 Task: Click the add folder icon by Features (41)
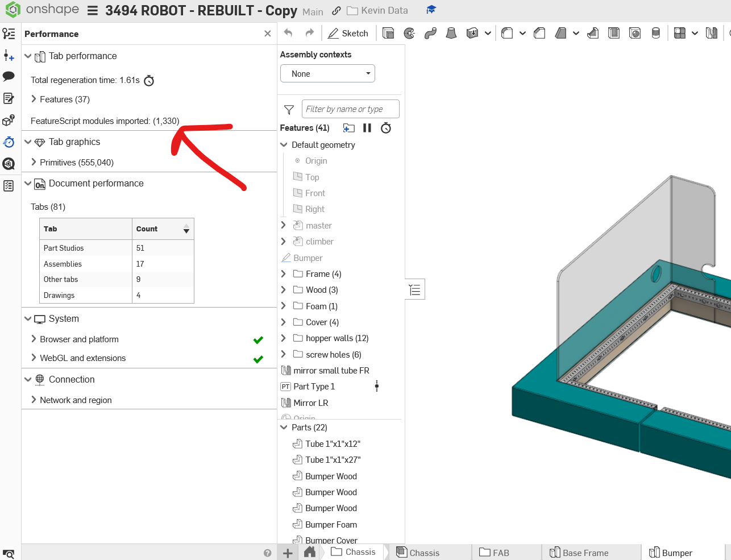(349, 128)
